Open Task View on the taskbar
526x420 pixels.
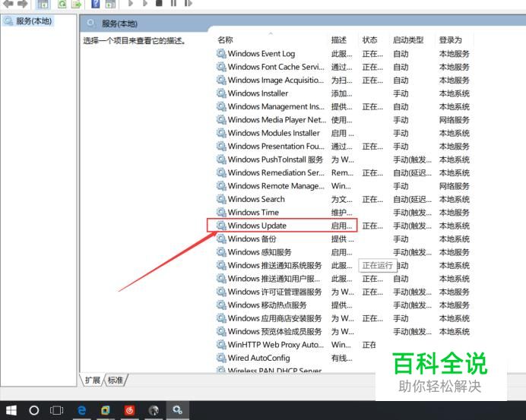pos(56,410)
